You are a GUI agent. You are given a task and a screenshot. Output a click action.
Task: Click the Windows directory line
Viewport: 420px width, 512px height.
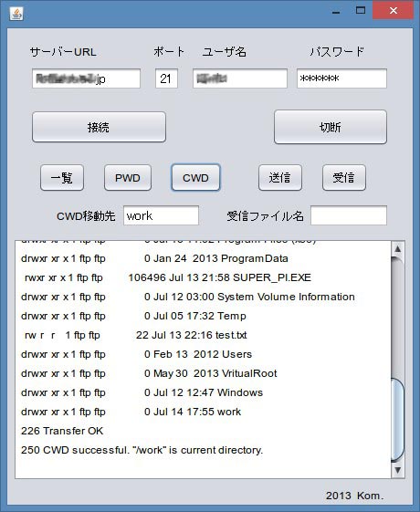tap(142, 392)
